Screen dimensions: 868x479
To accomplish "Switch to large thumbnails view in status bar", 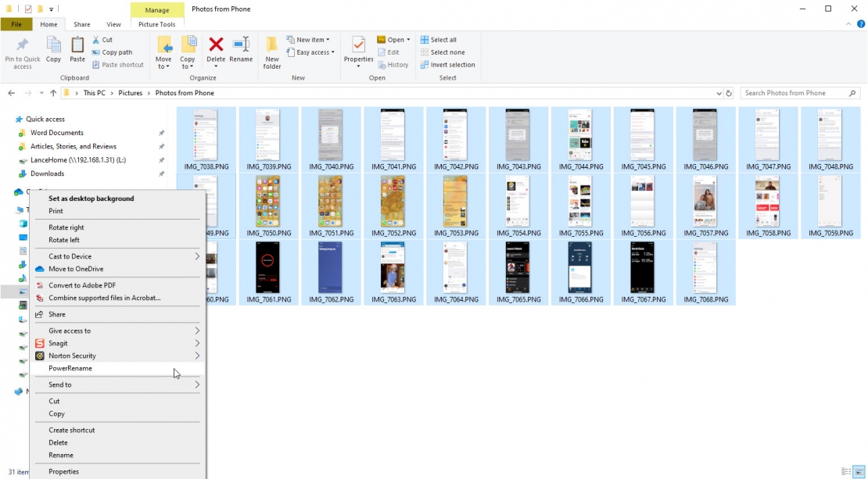I will tap(859, 471).
